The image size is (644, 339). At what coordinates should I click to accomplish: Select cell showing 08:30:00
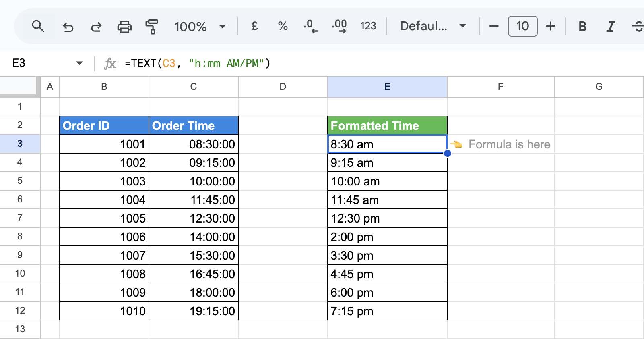point(194,144)
